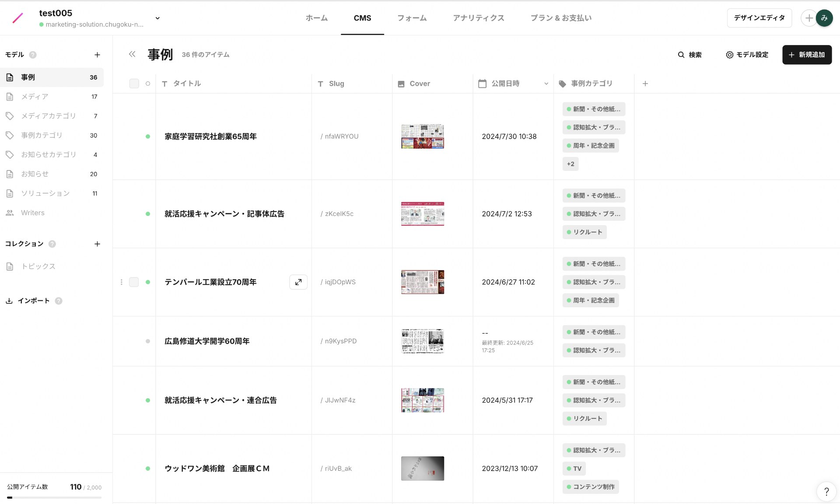Open モデル設定 gear settings
This screenshot has width=840, height=504.
(747, 55)
